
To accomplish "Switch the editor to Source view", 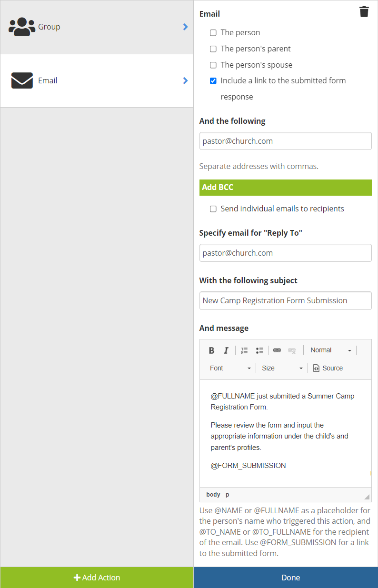I will (x=328, y=368).
